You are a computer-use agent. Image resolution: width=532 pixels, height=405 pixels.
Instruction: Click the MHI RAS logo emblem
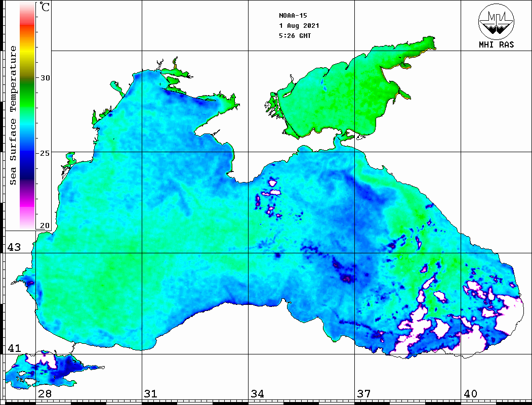click(x=496, y=21)
